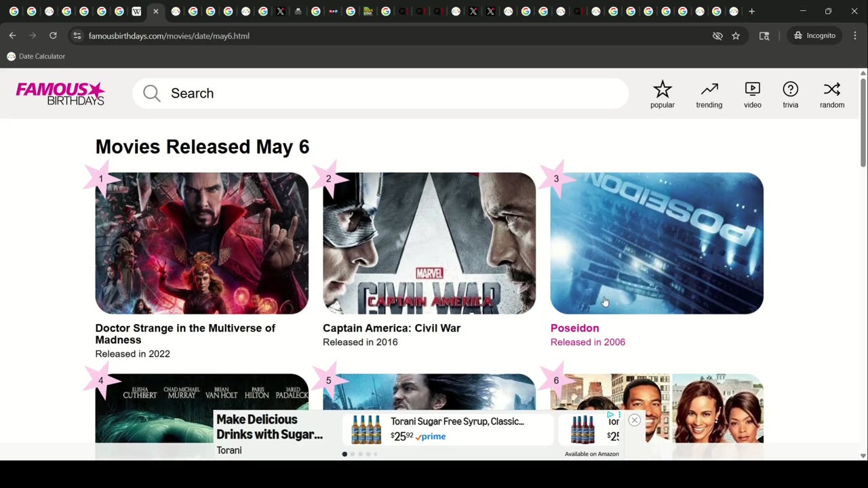Go back with the browser back arrow
Image resolution: width=868 pixels, height=488 pixels.
tap(12, 35)
